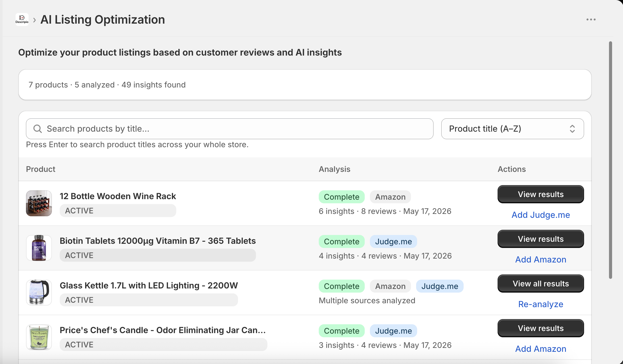Screen dimensions: 623x364
Task: Select Glass Kettle 1.7L with LED Lighting title
Action: 149,286
